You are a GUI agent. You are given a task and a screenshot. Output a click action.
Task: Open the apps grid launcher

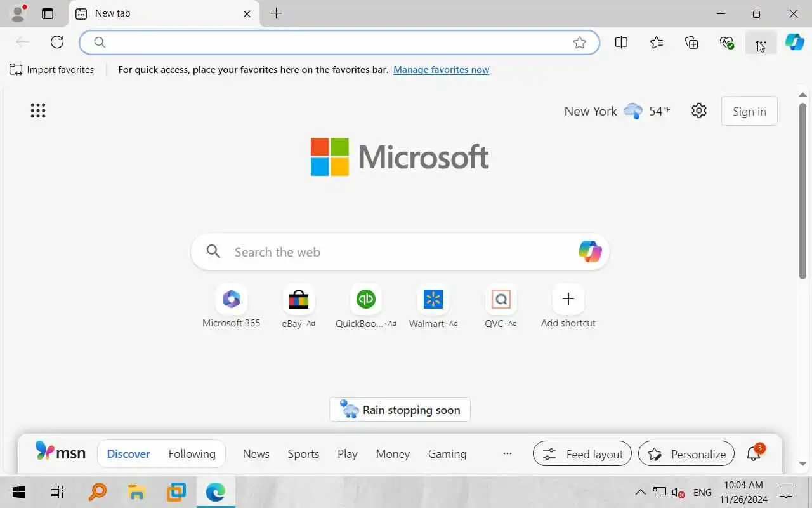(38, 111)
